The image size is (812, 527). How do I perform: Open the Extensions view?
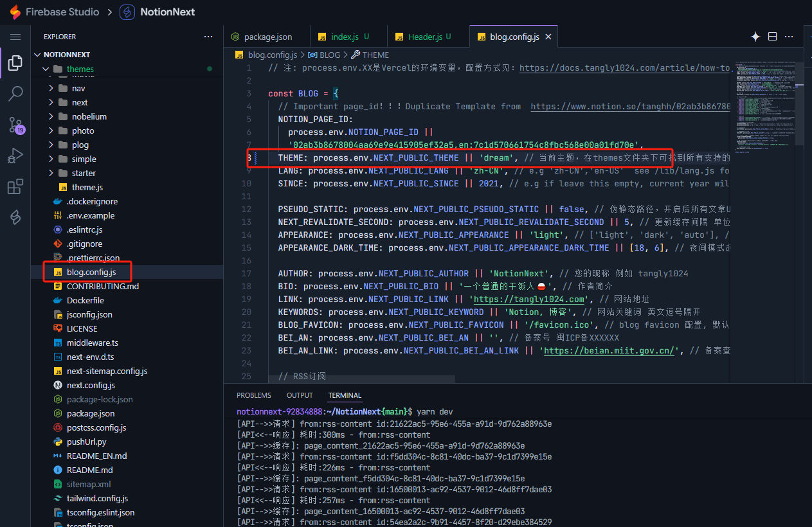[x=15, y=187]
